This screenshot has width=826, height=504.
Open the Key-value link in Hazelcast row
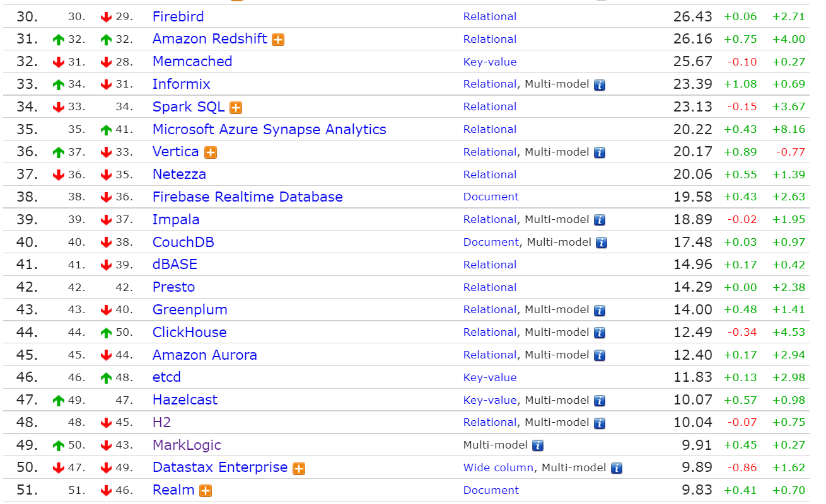click(490, 400)
